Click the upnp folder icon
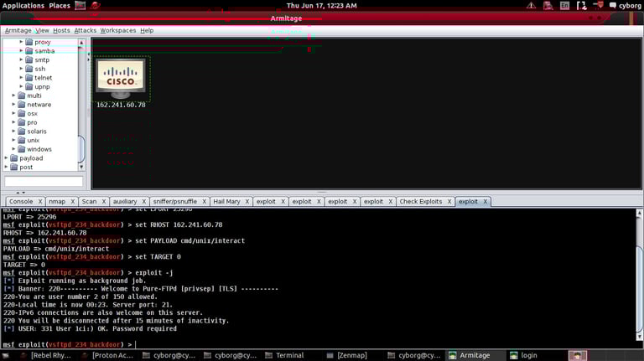 tap(29, 86)
